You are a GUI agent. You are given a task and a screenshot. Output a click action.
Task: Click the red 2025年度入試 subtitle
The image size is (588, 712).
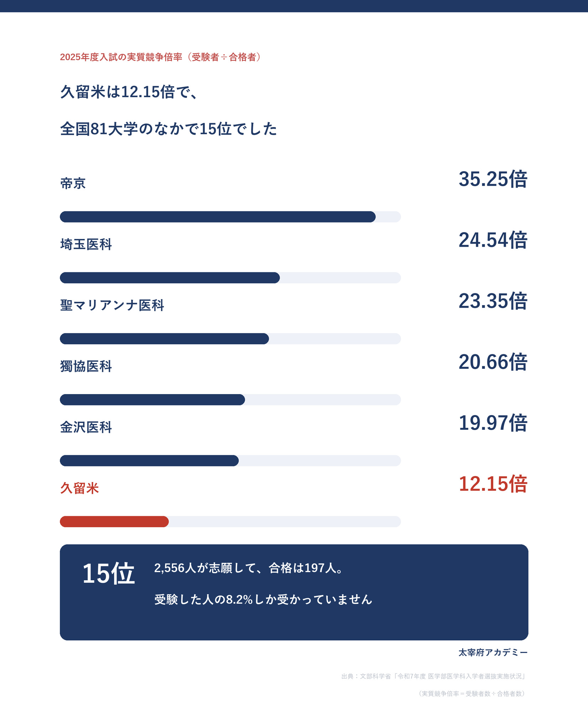click(161, 57)
